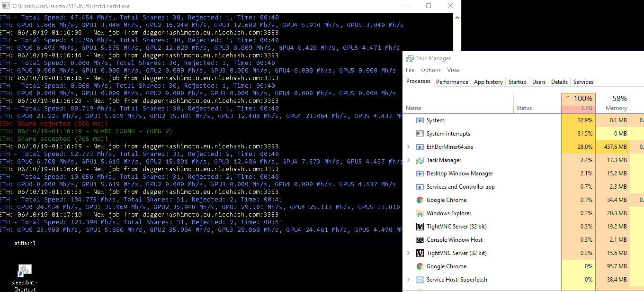Click the Chrome icon at 95.7 MB
The image size is (644, 292).
(420, 266)
